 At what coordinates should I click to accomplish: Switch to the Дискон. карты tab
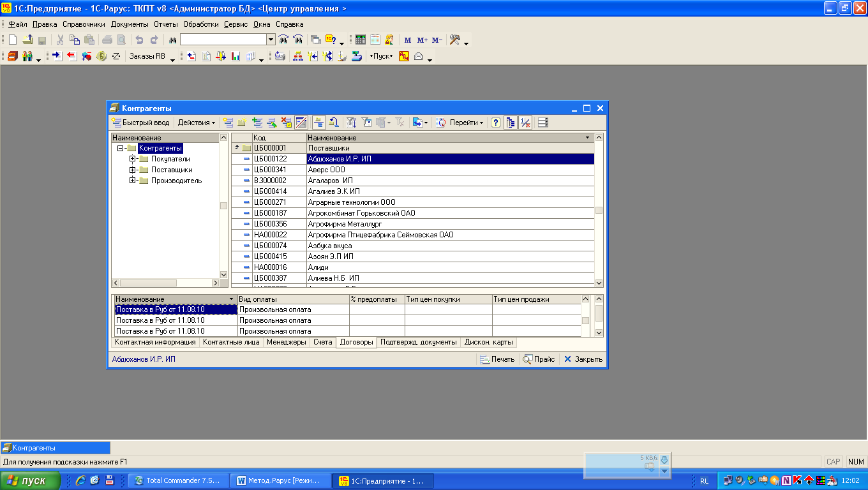pos(488,343)
